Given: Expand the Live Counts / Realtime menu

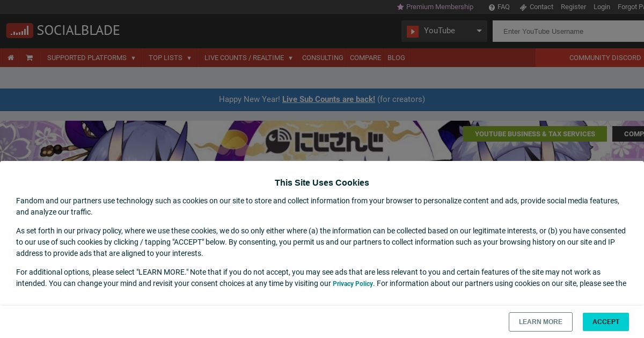Looking at the screenshot, I should [x=248, y=57].
